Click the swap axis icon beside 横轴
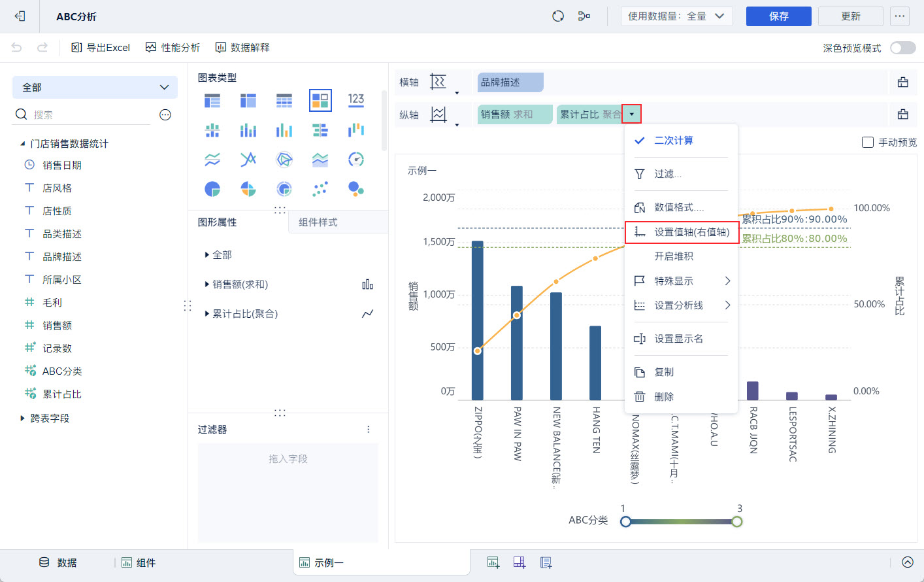The height and width of the screenshot is (582, 924). click(438, 82)
